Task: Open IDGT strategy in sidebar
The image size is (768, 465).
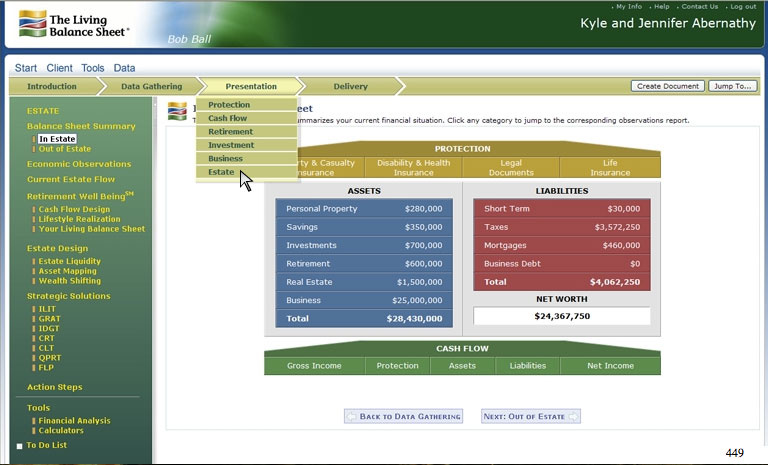Action: (x=49, y=329)
